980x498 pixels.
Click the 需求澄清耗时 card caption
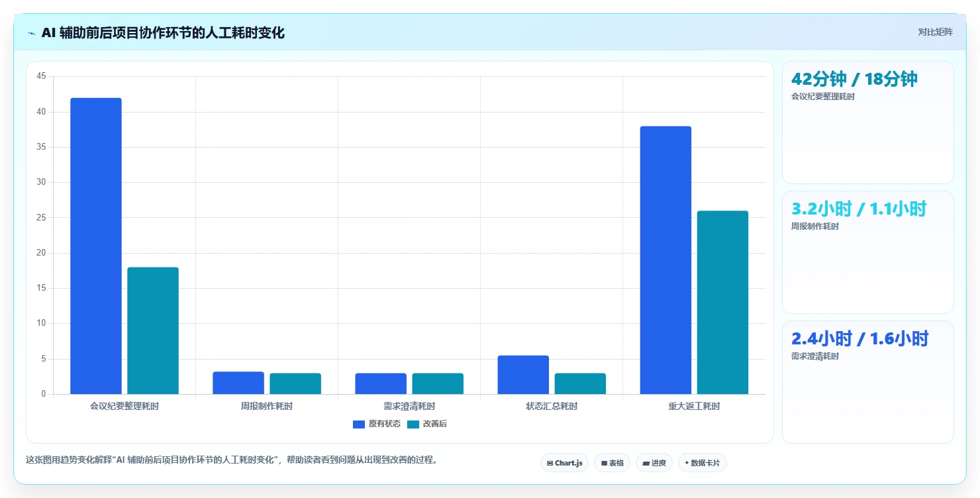coord(815,356)
